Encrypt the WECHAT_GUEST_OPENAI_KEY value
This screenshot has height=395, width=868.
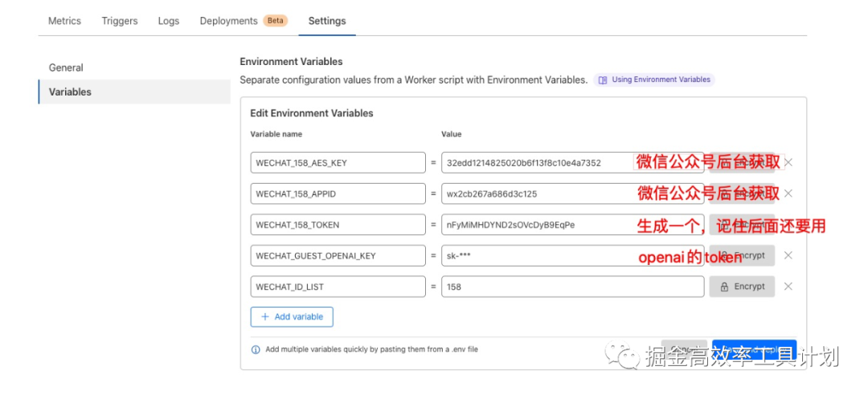tap(741, 255)
